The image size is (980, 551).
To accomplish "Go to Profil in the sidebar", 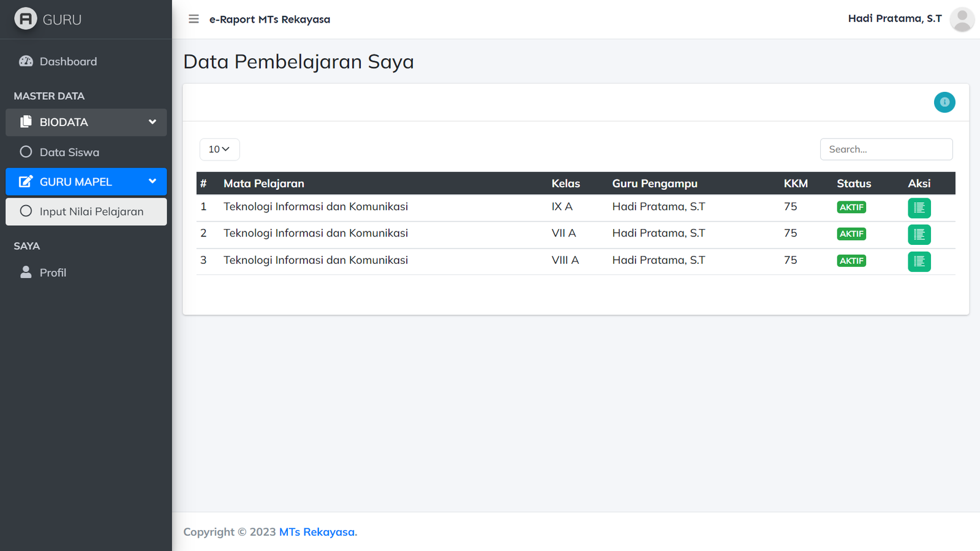I will pos(53,273).
